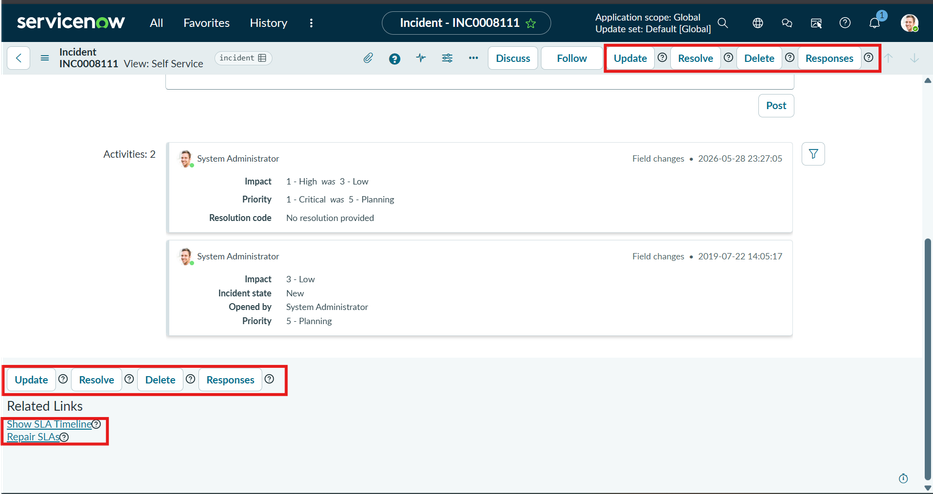Click the scrollbar up arrow

tap(927, 80)
